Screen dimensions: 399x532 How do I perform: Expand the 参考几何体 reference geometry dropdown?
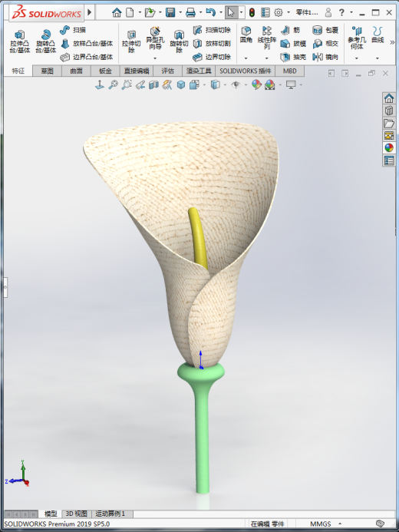[357, 58]
